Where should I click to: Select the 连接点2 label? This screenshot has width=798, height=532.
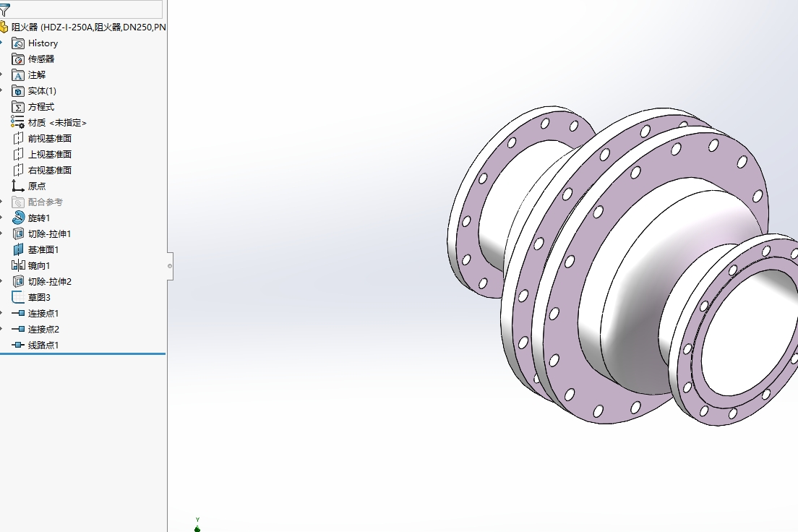(43, 329)
